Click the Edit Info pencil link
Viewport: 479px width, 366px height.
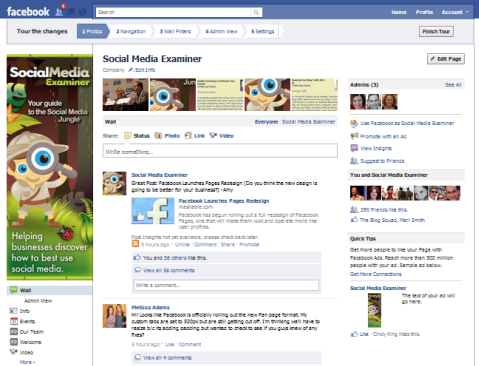click(x=142, y=70)
